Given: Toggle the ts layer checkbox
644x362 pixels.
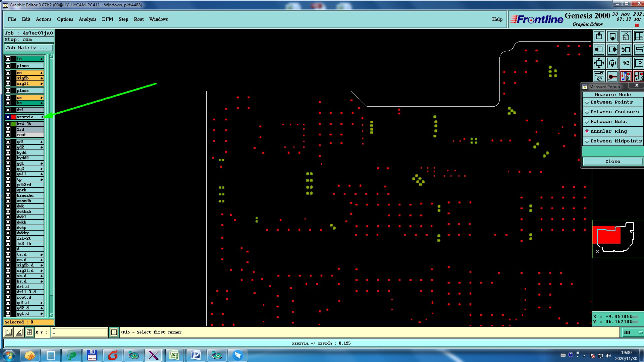Looking at the screenshot, I should click(8, 59).
